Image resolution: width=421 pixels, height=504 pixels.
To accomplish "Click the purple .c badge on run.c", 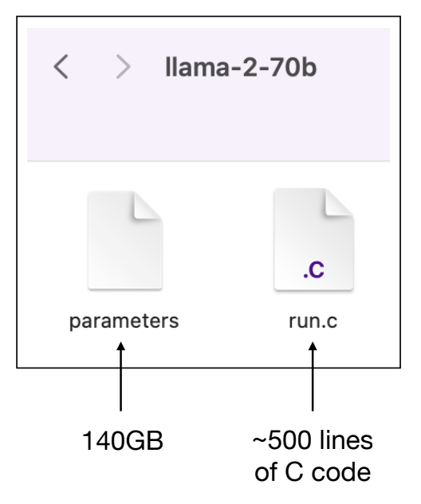I will [313, 270].
